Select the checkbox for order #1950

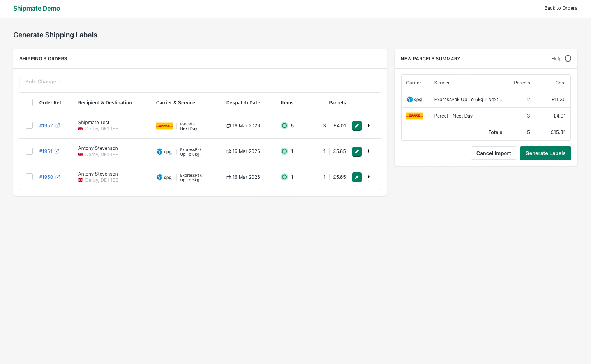point(29,177)
